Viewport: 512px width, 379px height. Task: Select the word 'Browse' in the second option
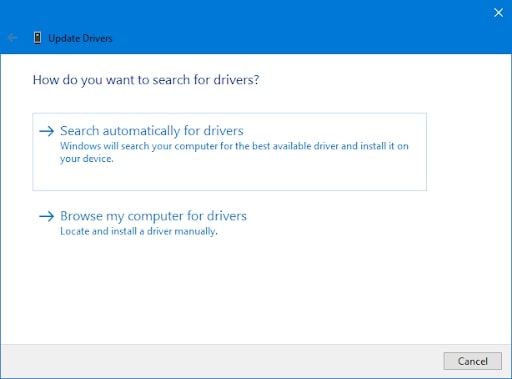point(81,216)
